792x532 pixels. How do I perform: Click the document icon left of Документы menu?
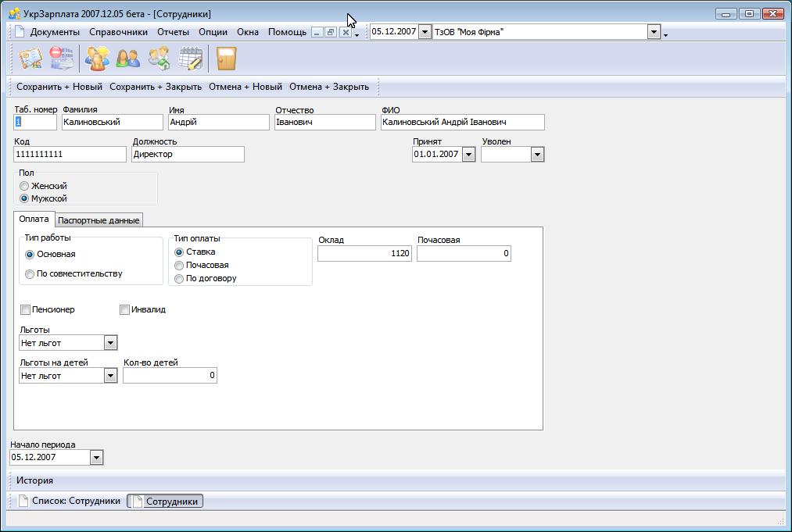coord(20,32)
